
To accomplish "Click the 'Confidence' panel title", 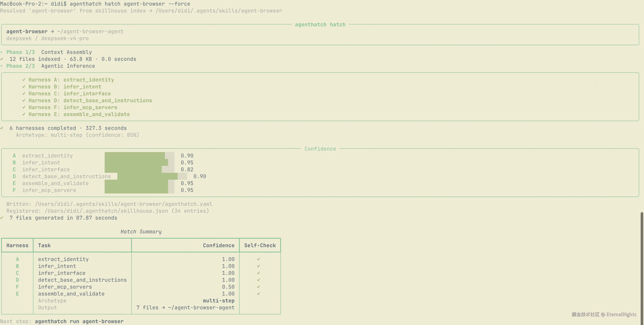I will tap(320, 149).
